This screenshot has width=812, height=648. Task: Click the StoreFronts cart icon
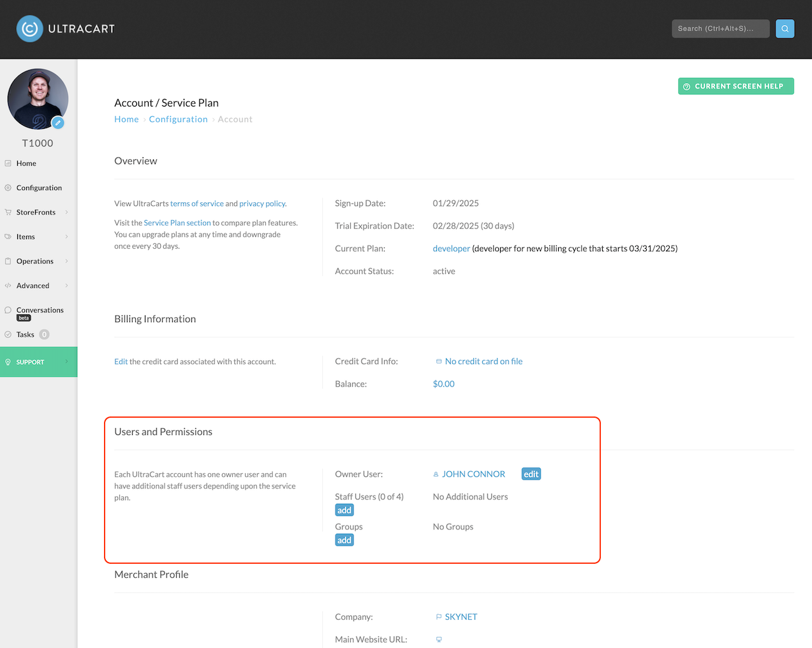click(x=8, y=212)
